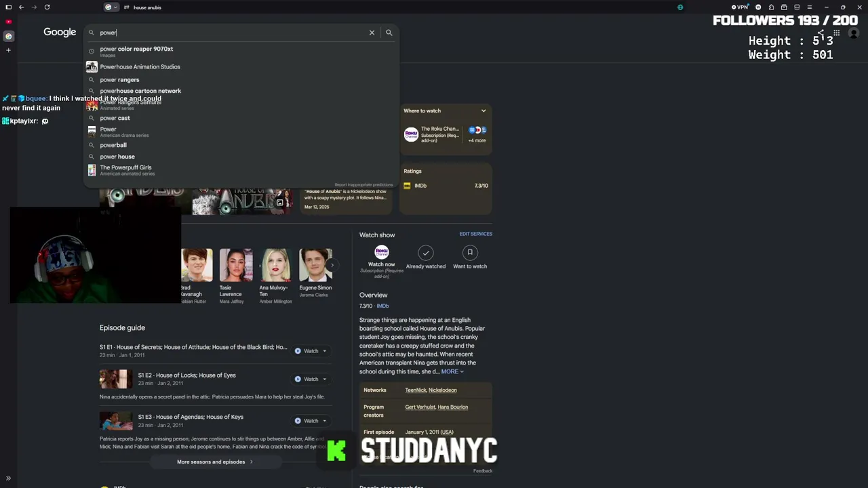Click 'EDIT SERVICES' link
The height and width of the screenshot is (488, 868).
point(476,234)
